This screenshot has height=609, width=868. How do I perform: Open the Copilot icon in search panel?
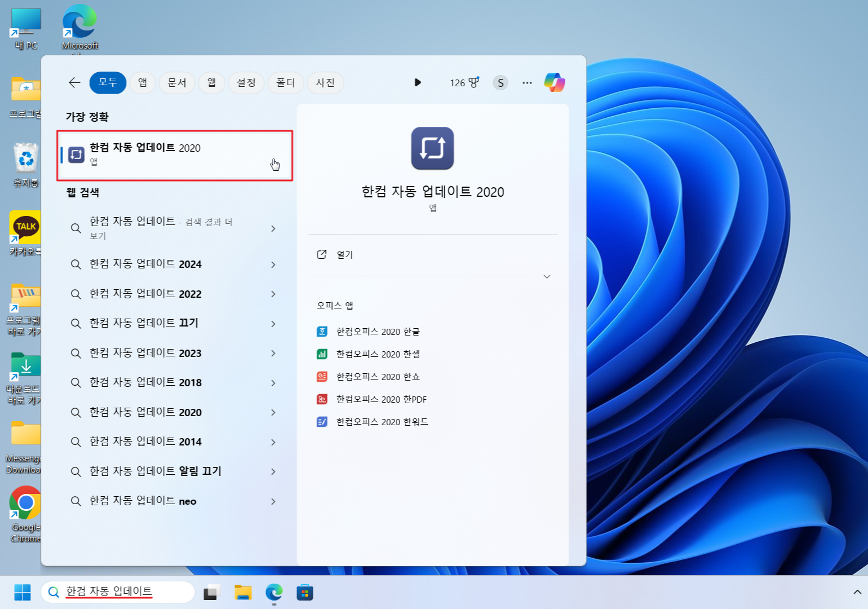click(x=555, y=82)
